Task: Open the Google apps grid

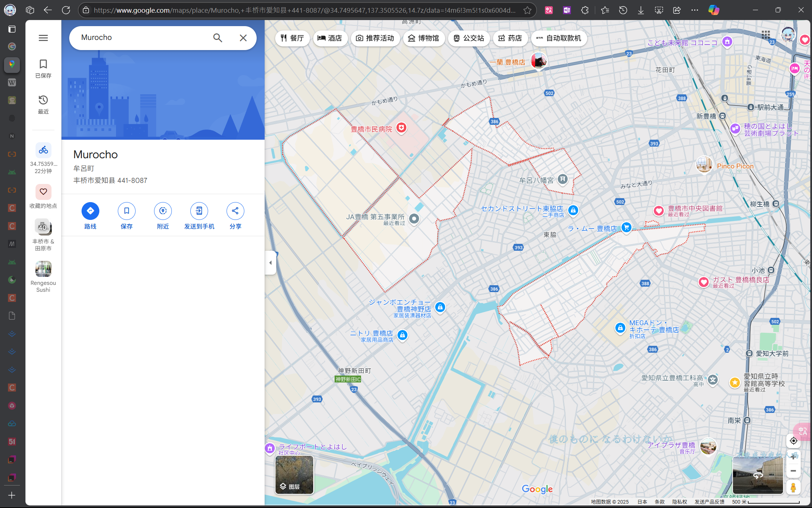Action: 766,35
